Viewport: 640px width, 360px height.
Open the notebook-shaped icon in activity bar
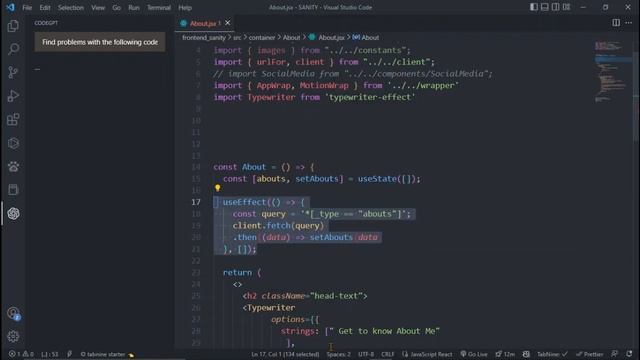click(13, 190)
